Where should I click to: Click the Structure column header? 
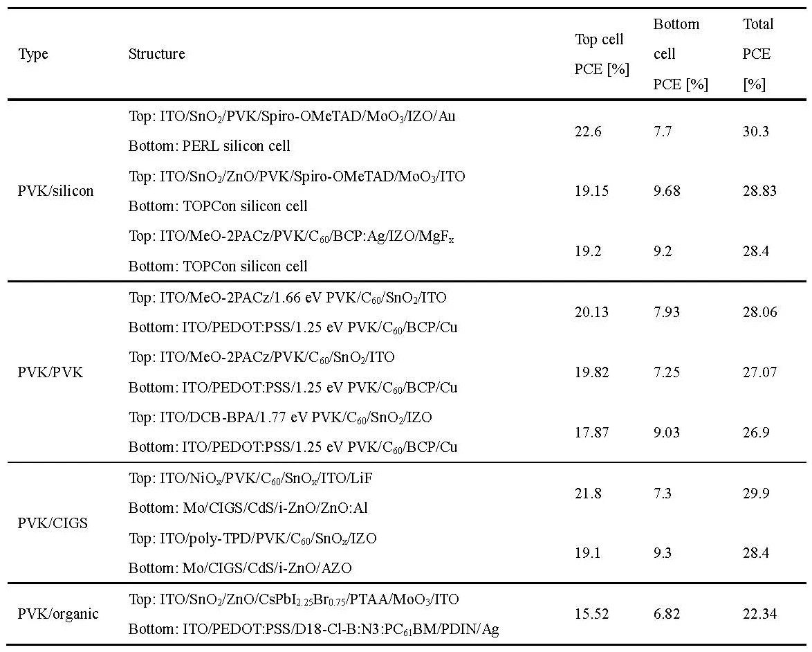pos(156,54)
